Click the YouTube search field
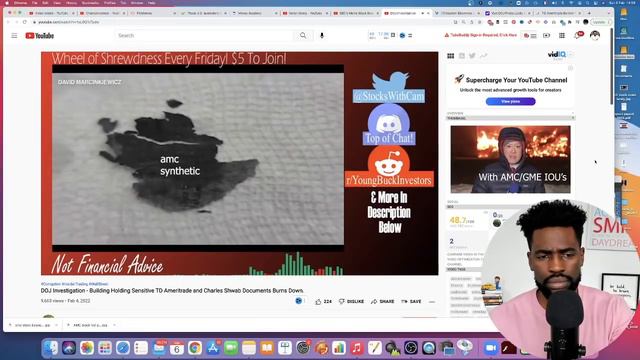This screenshot has width=640, height=360. (x=204, y=36)
